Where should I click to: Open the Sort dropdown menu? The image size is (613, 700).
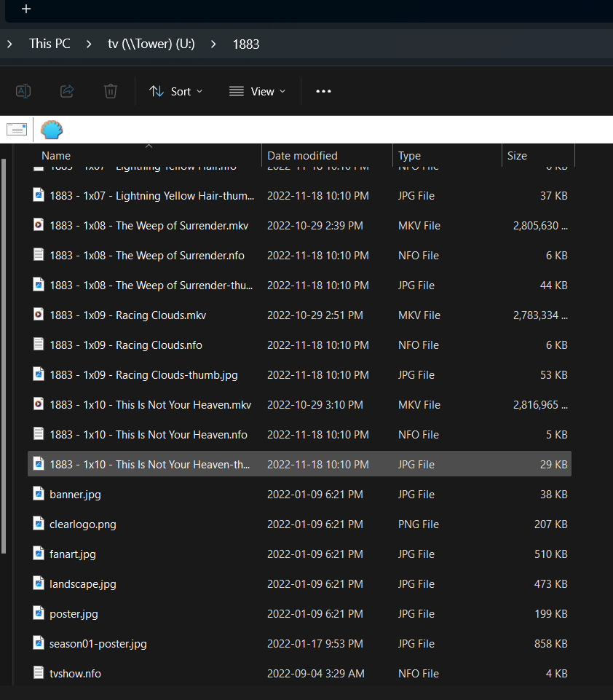pyautogui.click(x=176, y=91)
